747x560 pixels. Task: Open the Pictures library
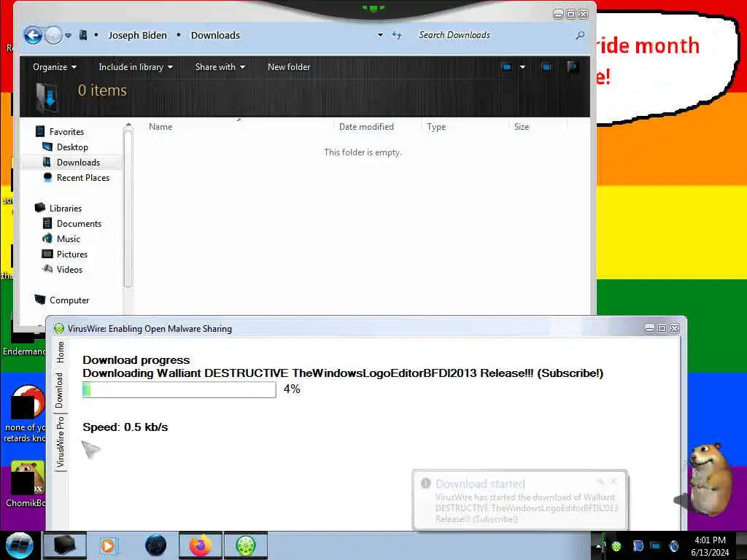72,254
